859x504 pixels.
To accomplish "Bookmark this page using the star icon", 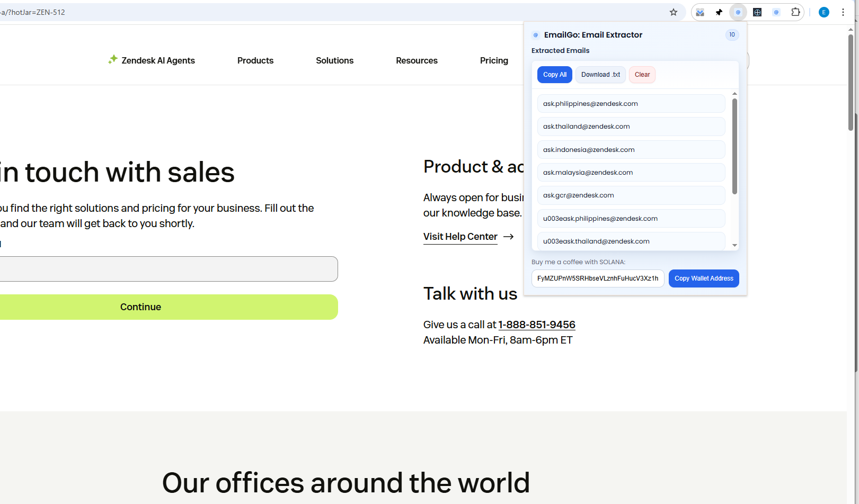I will click(x=673, y=12).
